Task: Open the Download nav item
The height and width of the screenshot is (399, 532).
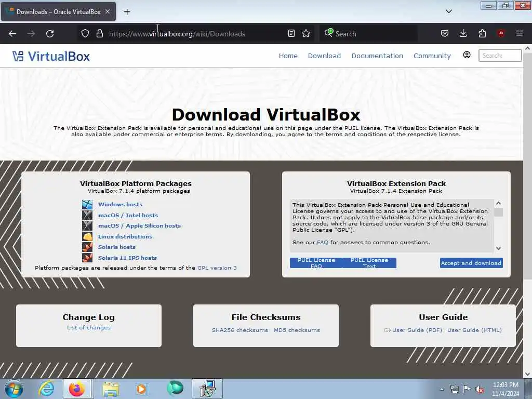Action: coord(324,56)
